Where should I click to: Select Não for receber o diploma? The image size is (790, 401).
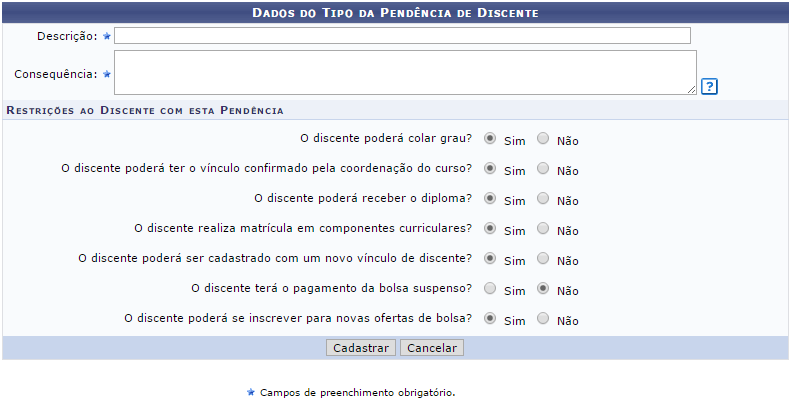pyautogui.click(x=543, y=199)
